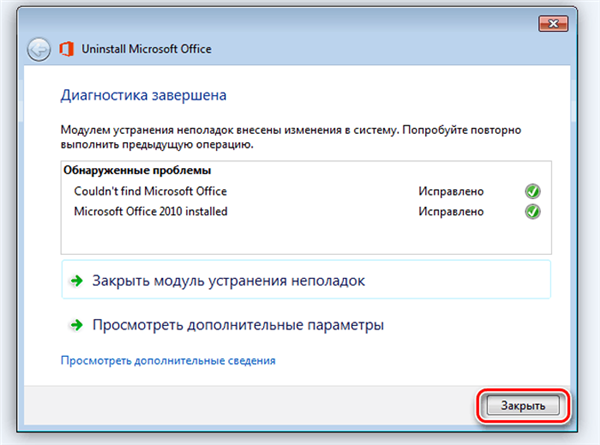Click Исправлено status for Office 2010 installed
Image resolution: width=600 pixels, height=445 pixels.
(x=451, y=211)
